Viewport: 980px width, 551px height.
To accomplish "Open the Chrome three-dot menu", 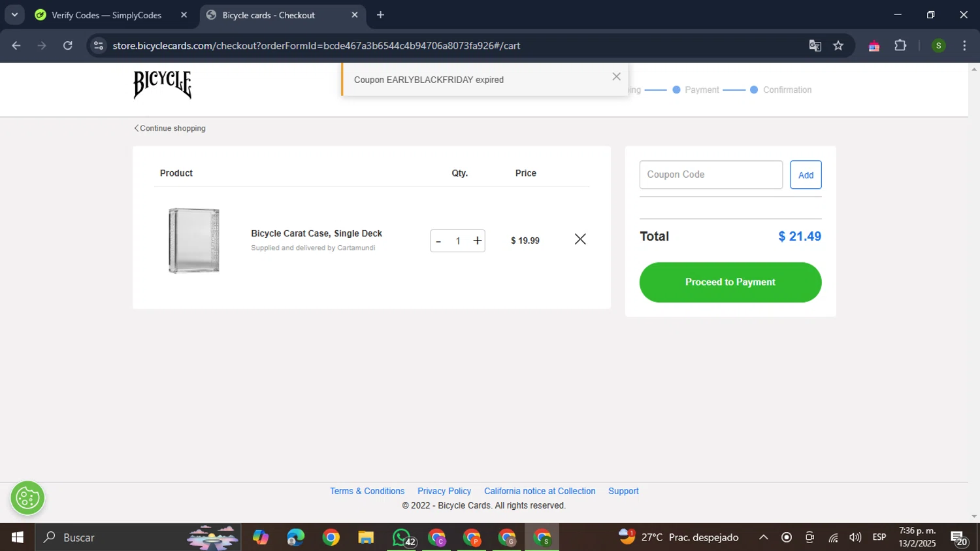I will click(964, 46).
